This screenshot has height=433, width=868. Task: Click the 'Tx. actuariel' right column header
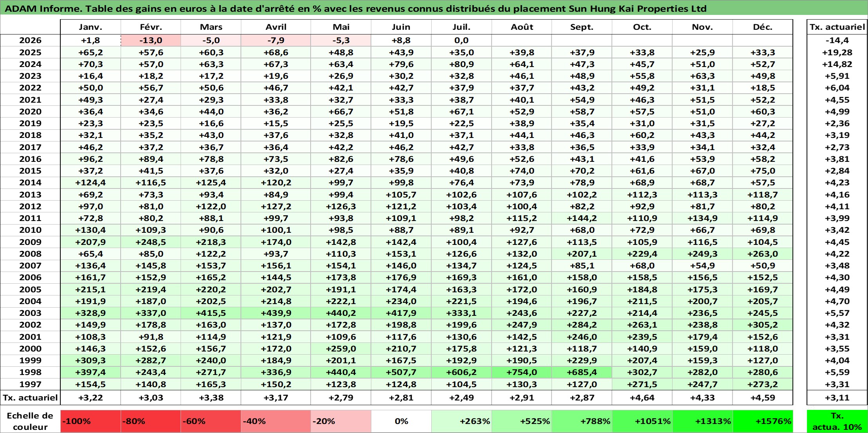(837, 27)
